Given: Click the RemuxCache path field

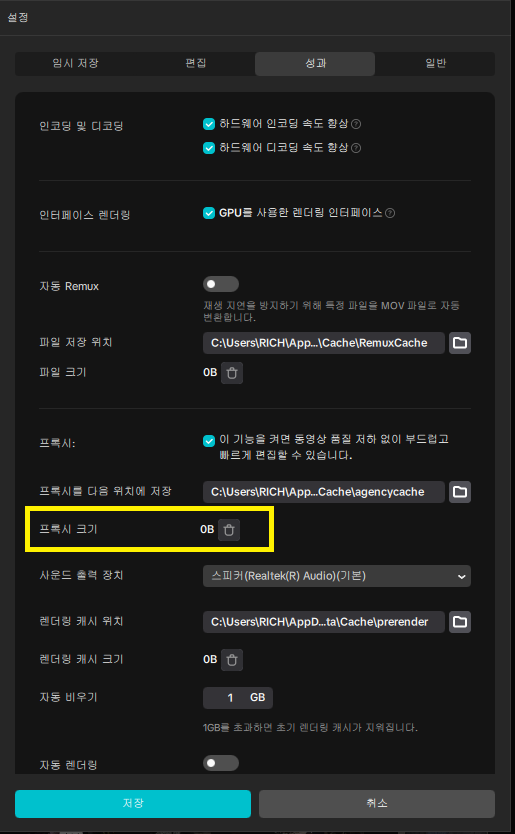Looking at the screenshot, I should pos(323,343).
